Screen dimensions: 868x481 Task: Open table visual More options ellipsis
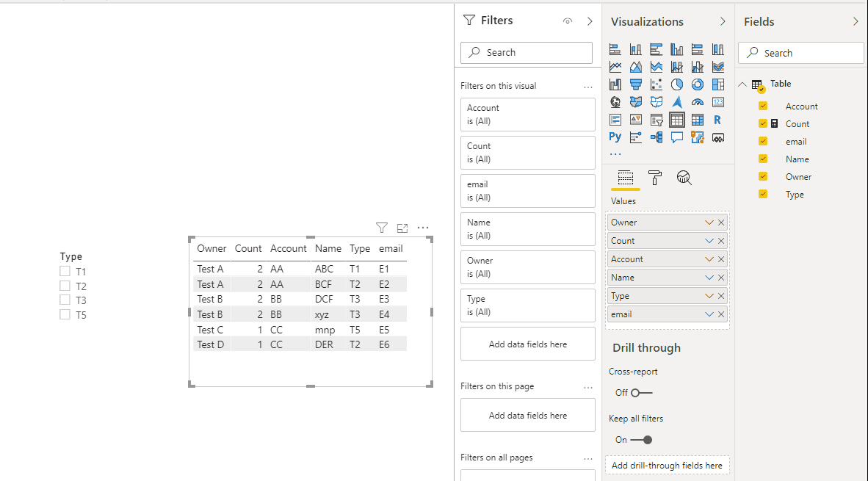pyautogui.click(x=423, y=228)
